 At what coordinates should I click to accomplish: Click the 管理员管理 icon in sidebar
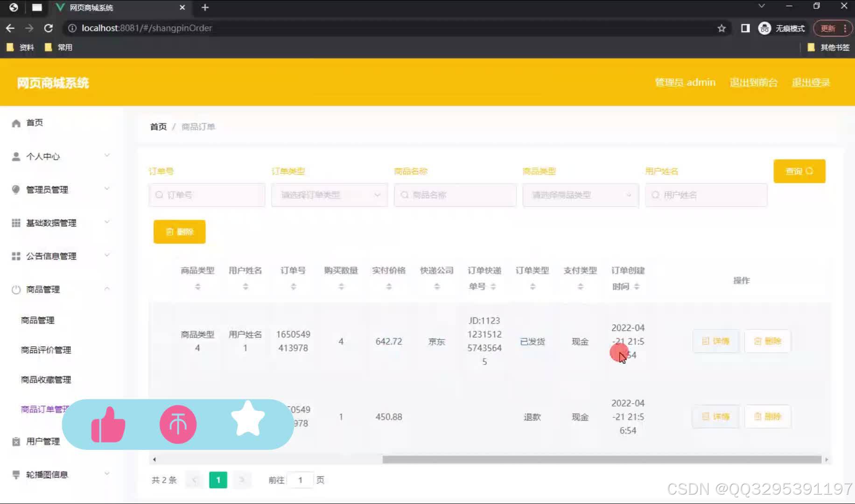coord(16,189)
